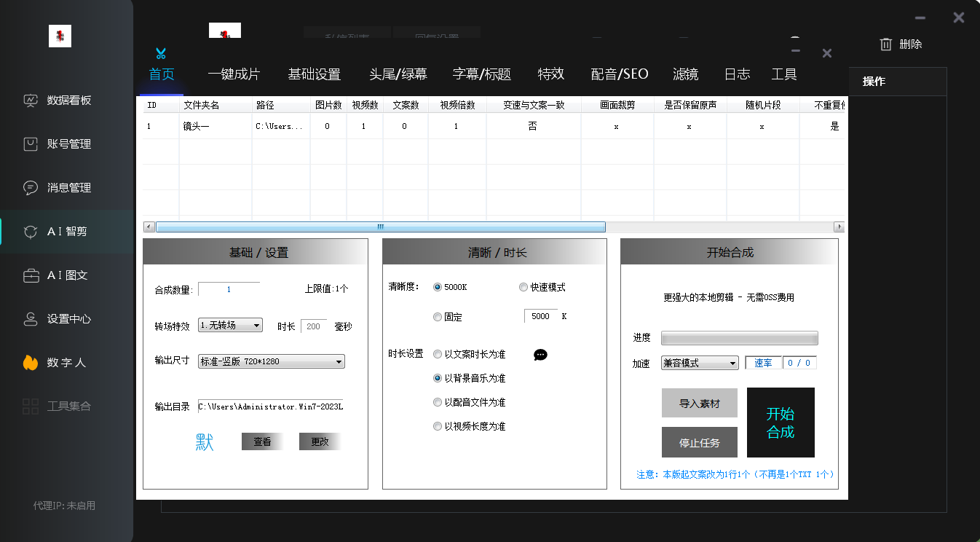Open the 消息管理 chat bubble icon
The image size is (980, 542).
point(31,188)
